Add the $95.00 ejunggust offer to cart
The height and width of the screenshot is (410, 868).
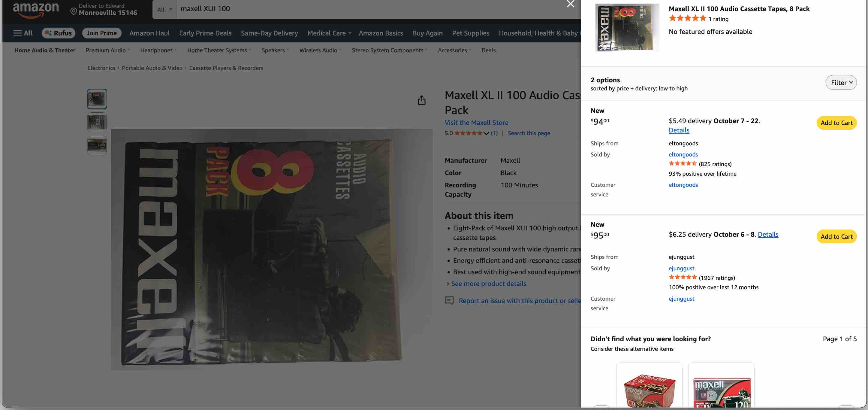pos(836,236)
